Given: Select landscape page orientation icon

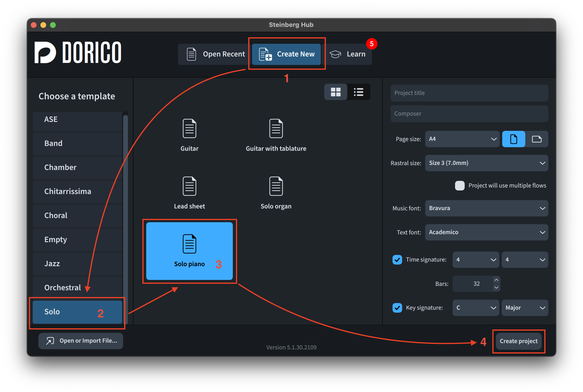Looking at the screenshot, I should [x=537, y=139].
